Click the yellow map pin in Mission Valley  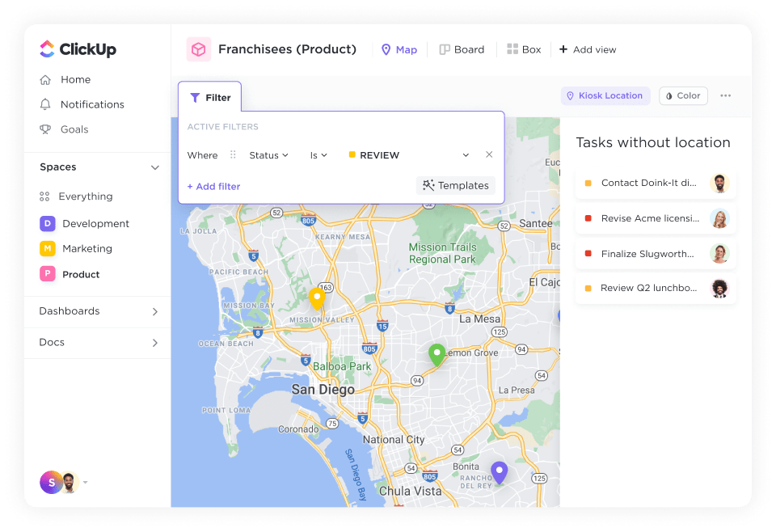tap(317, 298)
